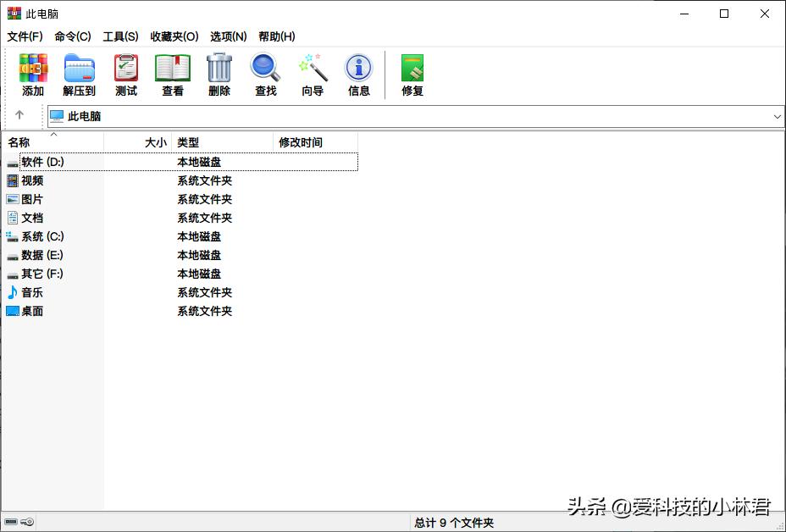Click the 添加 (Add) archive icon
This screenshot has width=786, height=532.
(x=32, y=74)
